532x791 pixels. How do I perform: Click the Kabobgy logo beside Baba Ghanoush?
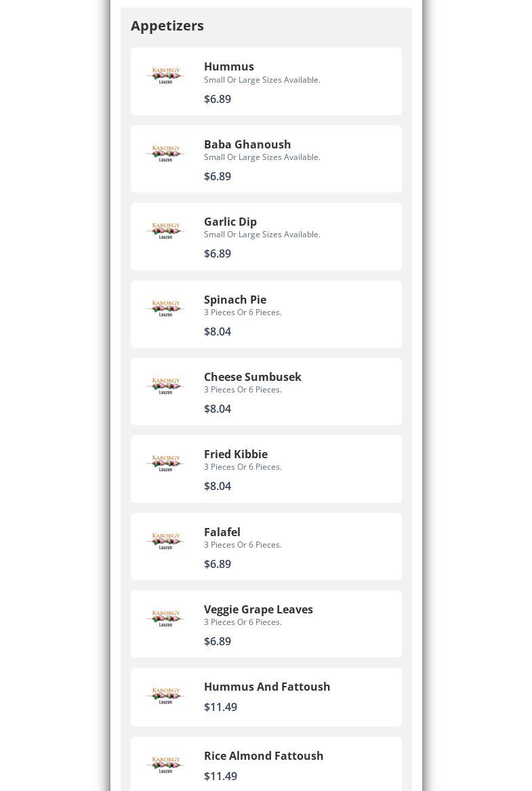click(166, 153)
